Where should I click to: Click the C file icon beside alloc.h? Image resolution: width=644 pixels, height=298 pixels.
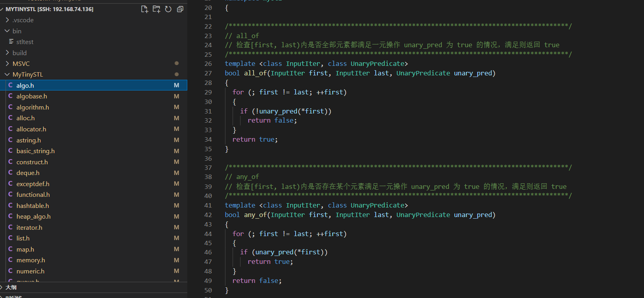pos(10,118)
